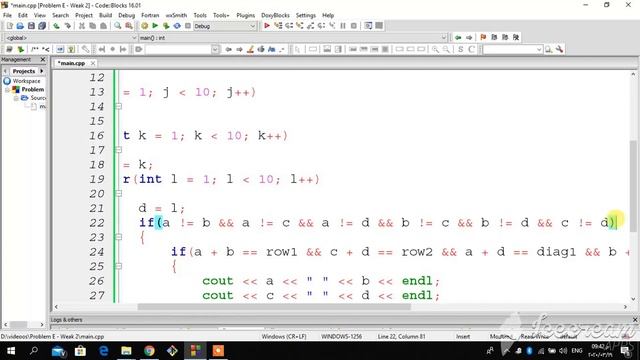
Task: Click the vertical editor scrollbar thumb
Action: [633, 186]
